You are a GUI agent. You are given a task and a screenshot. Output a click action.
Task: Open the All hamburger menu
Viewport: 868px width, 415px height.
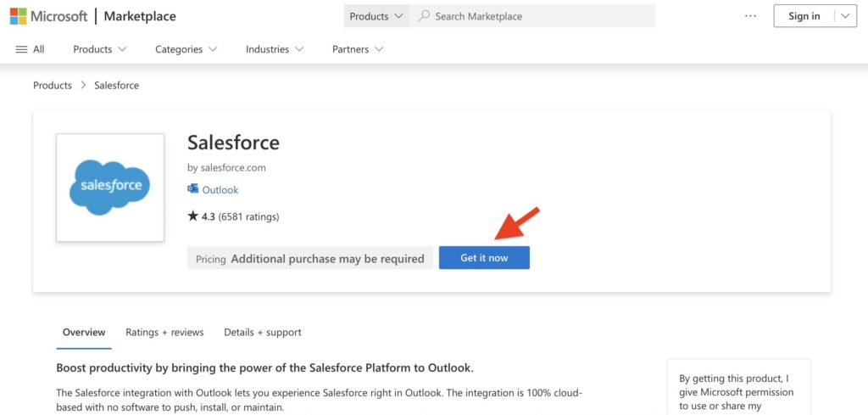(x=30, y=49)
